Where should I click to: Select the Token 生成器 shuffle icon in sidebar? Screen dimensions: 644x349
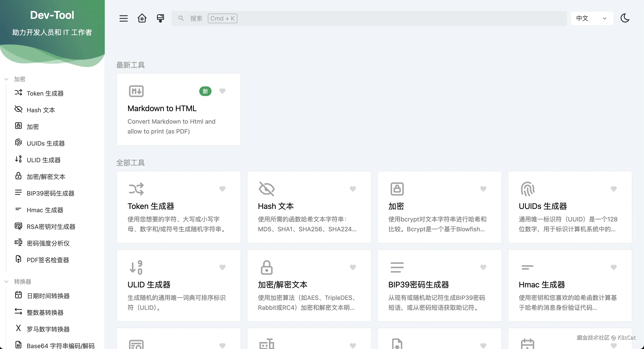[18, 93]
